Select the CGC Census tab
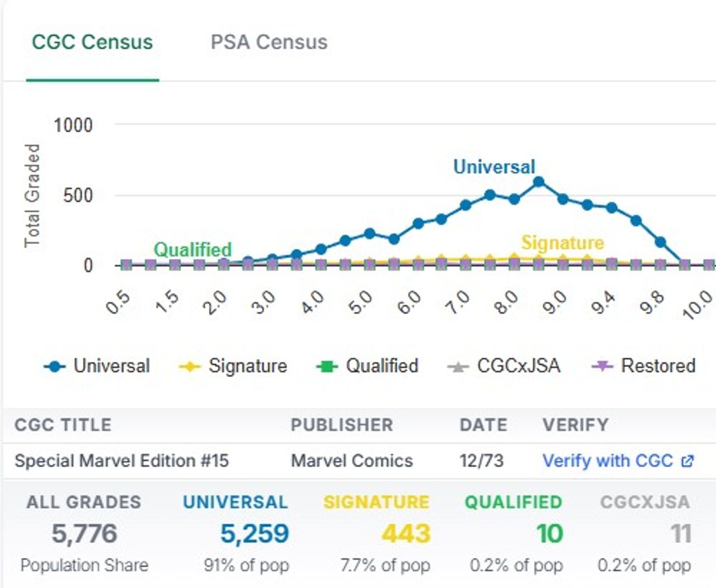Image resolution: width=716 pixels, height=588 pixels. [x=92, y=42]
